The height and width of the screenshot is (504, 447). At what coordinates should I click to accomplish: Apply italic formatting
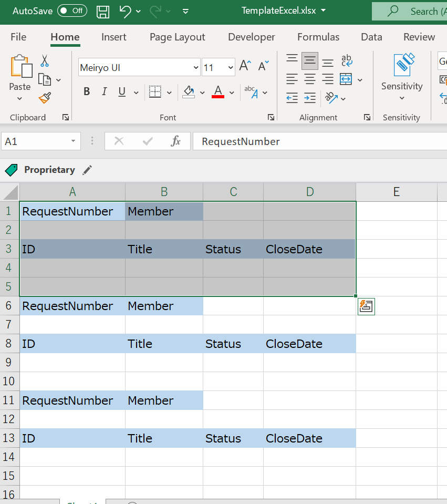point(104,91)
